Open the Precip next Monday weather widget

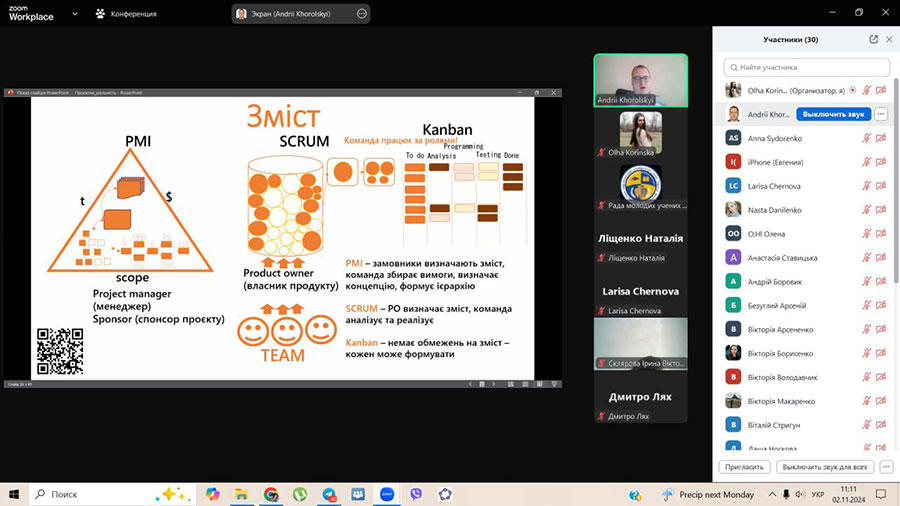[x=708, y=494]
